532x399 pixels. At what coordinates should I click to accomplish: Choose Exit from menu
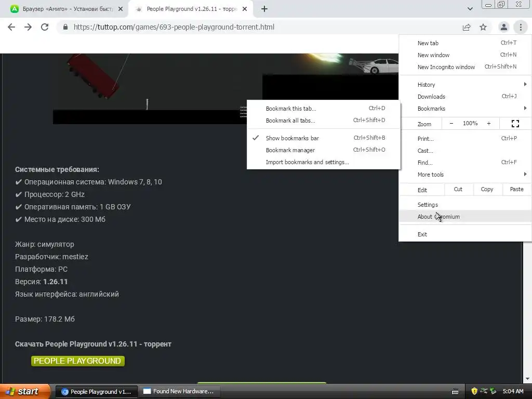click(x=465, y=234)
